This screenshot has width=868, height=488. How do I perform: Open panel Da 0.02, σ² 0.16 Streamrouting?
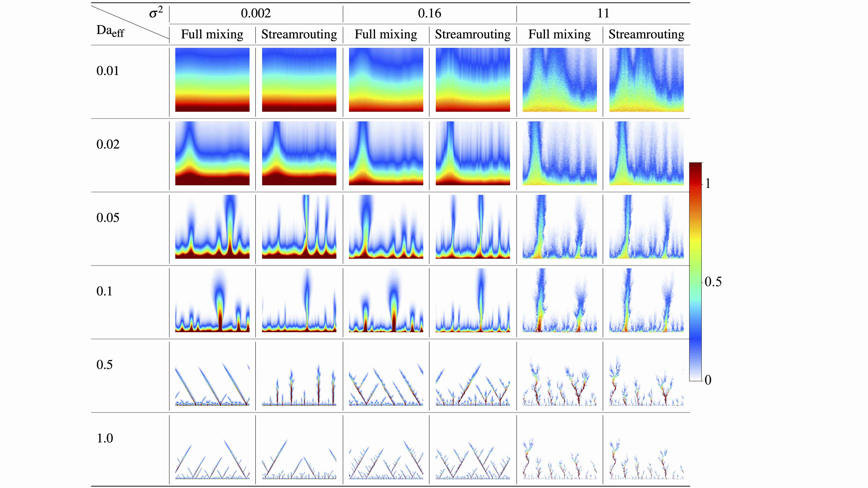click(x=473, y=153)
